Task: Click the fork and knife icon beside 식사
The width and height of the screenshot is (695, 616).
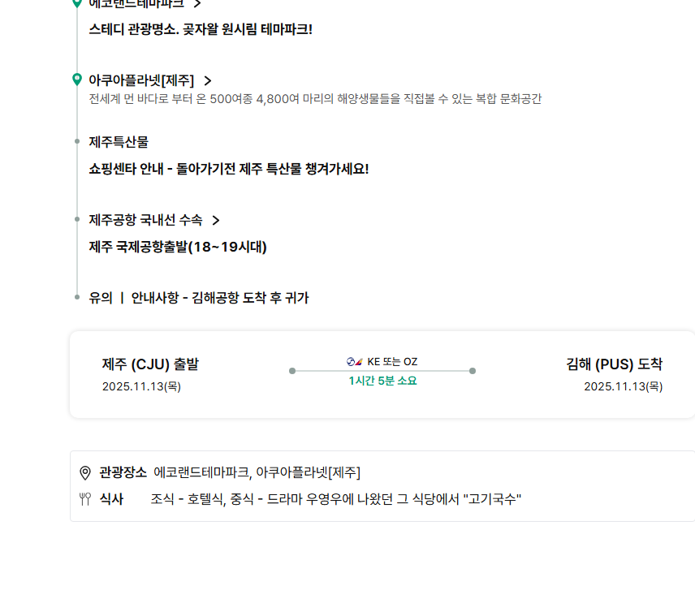Action: [85, 499]
